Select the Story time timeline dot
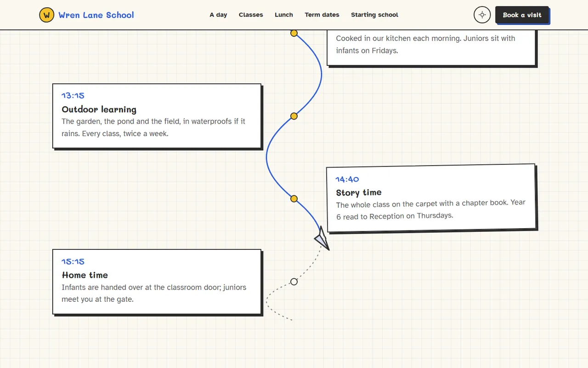Image resolution: width=588 pixels, height=368 pixels. (294, 199)
